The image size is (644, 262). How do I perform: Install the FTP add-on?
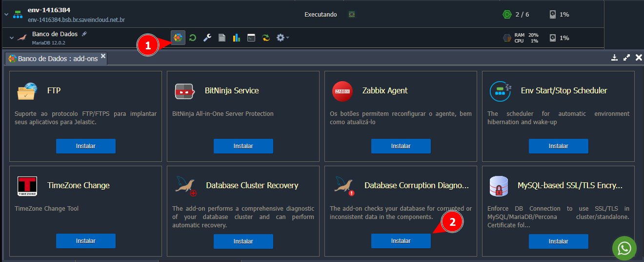[x=85, y=146]
